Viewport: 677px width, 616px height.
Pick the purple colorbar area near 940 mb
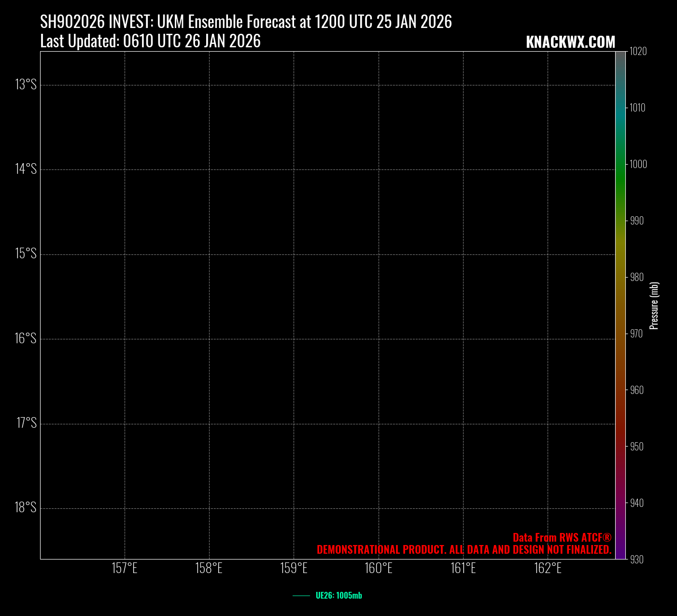(x=621, y=503)
